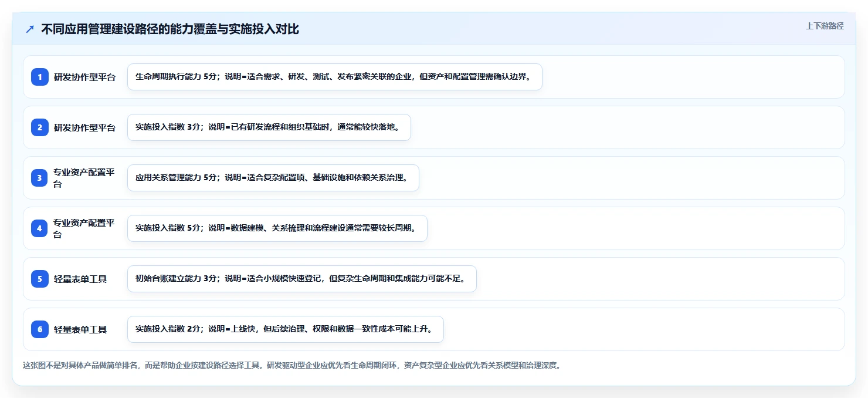This screenshot has height=398, width=868.
Task: Open the 实施投入指数 2分 description box
Action: tap(286, 329)
